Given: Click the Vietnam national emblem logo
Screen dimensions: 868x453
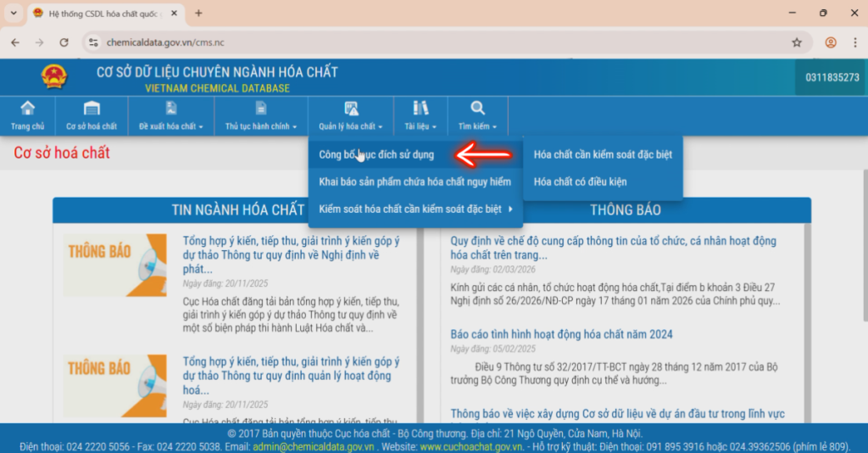Looking at the screenshot, I should tap(53, 77).
